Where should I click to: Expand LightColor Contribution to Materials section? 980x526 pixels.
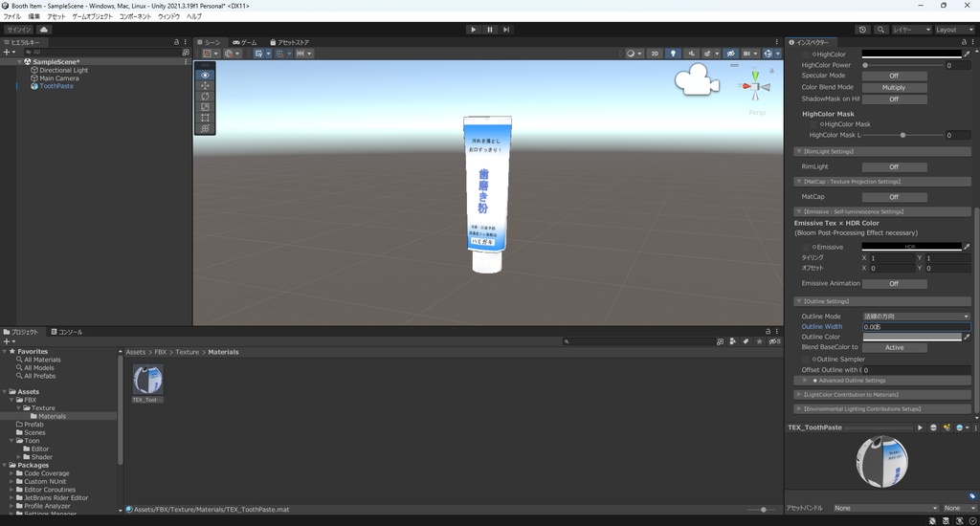pyautogui.click(x=882, y=395)
